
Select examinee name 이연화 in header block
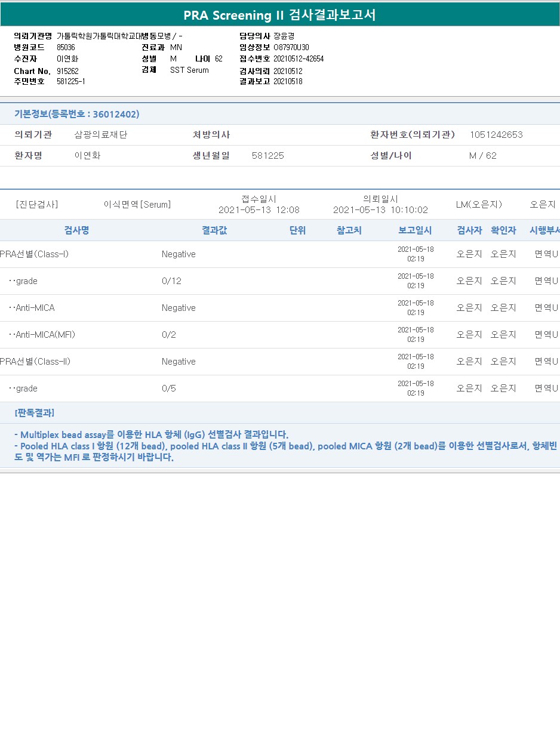[67, 58]
